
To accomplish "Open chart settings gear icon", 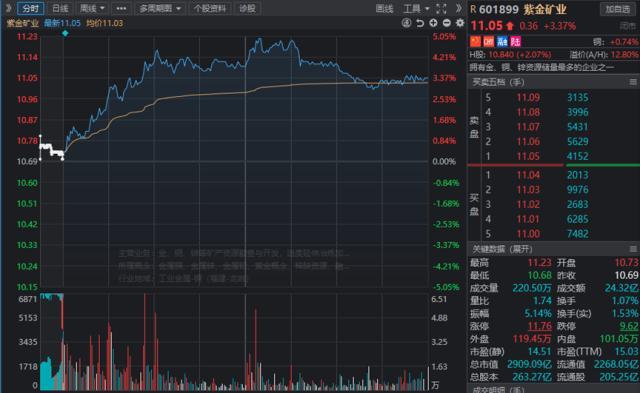I will click(460, 23).
